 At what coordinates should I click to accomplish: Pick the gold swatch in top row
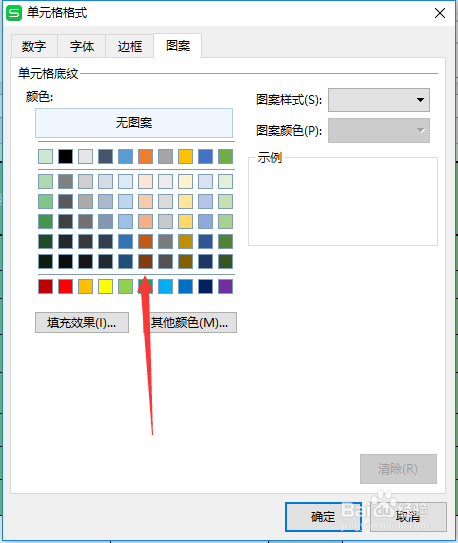tap(185, 157)
